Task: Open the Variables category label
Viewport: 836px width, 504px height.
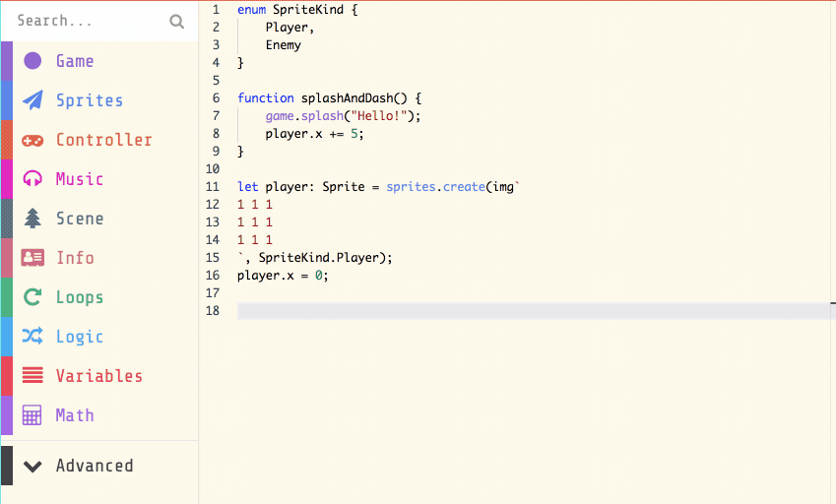Action: point(99,376)
